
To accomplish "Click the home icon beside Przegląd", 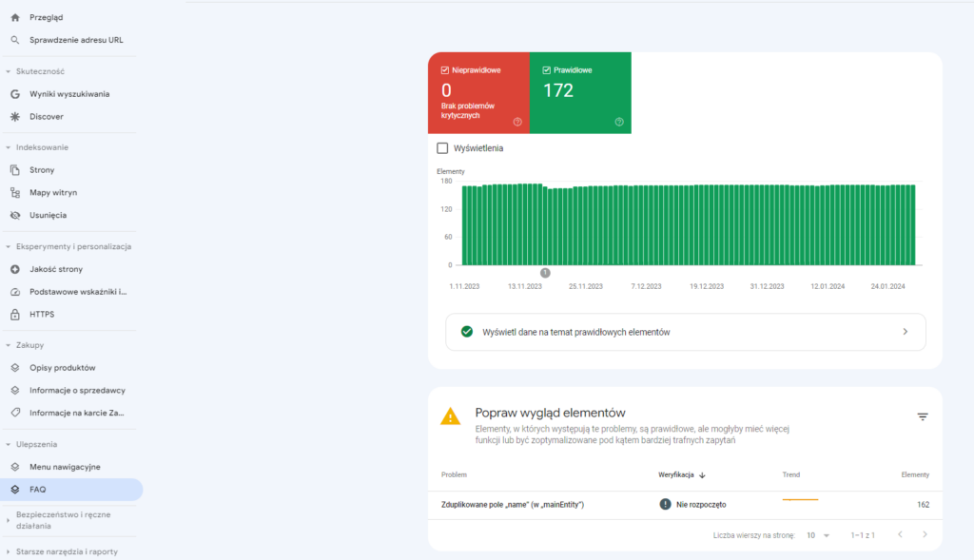I will pos(15,17).
